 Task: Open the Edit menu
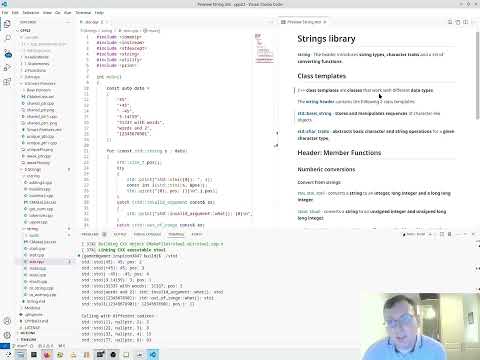coord(15,13)
